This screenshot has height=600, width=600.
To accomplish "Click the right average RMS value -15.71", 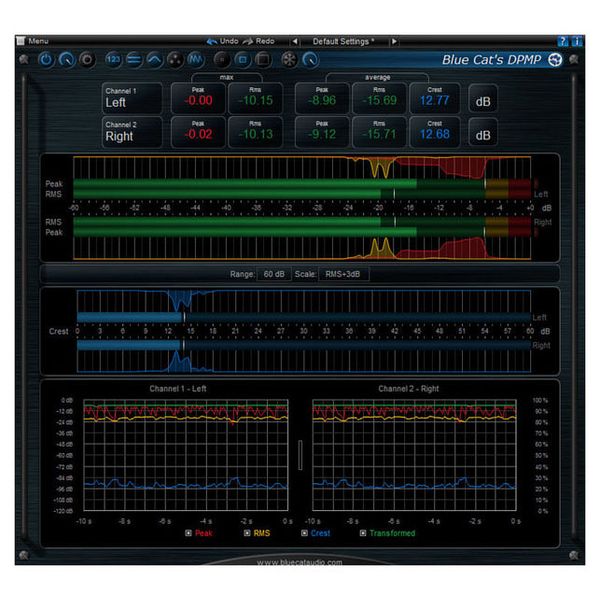I will (x=379, y=132).
